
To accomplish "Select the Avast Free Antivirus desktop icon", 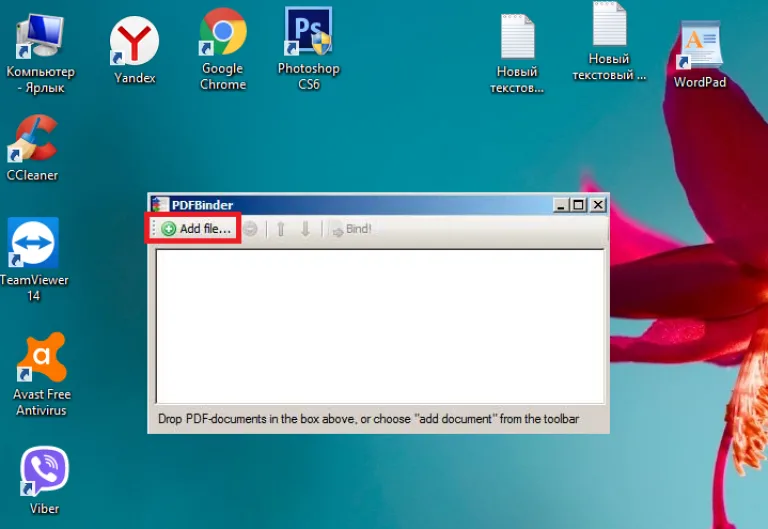I will (x=42, y=375).
